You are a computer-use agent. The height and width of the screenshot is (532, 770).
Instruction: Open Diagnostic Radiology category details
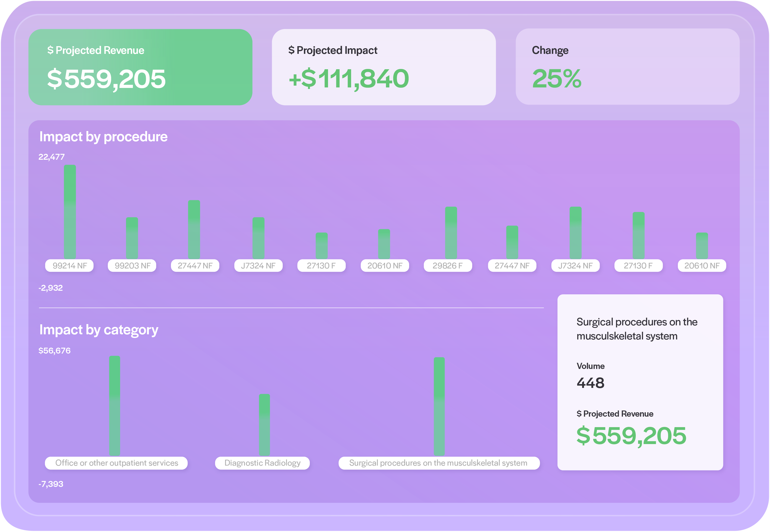(263, 463)
